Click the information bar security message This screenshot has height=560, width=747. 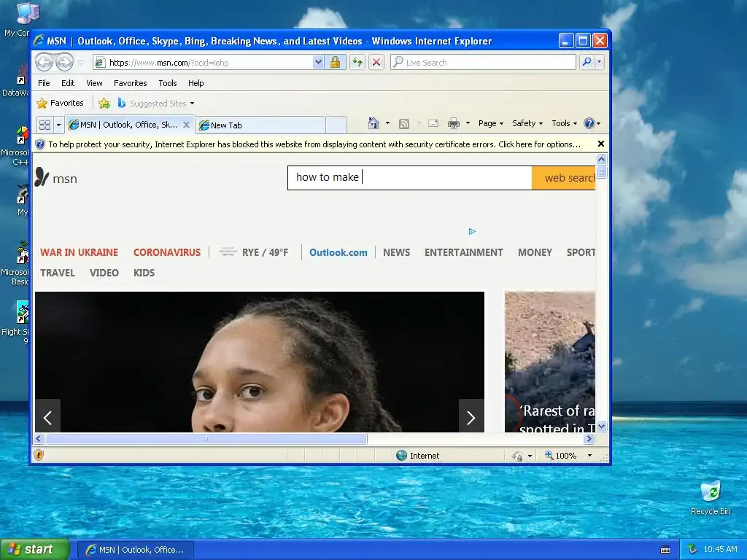pos(314,144)
